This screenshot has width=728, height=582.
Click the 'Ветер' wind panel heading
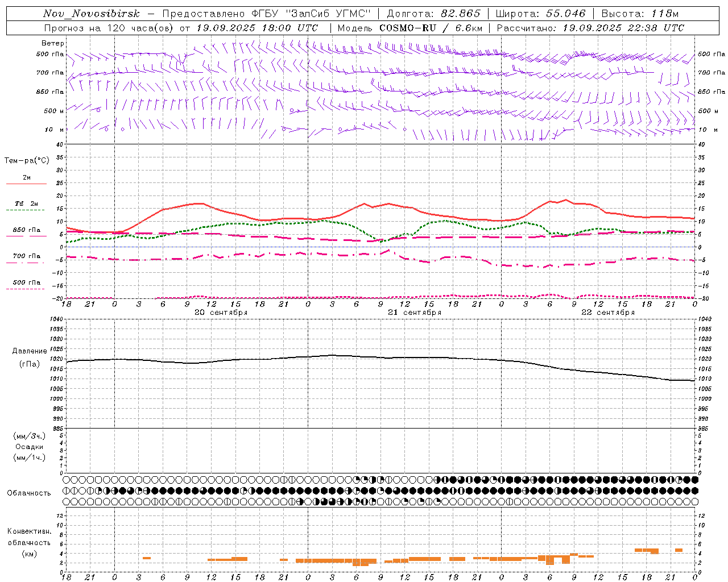click(x=53, y=43)
